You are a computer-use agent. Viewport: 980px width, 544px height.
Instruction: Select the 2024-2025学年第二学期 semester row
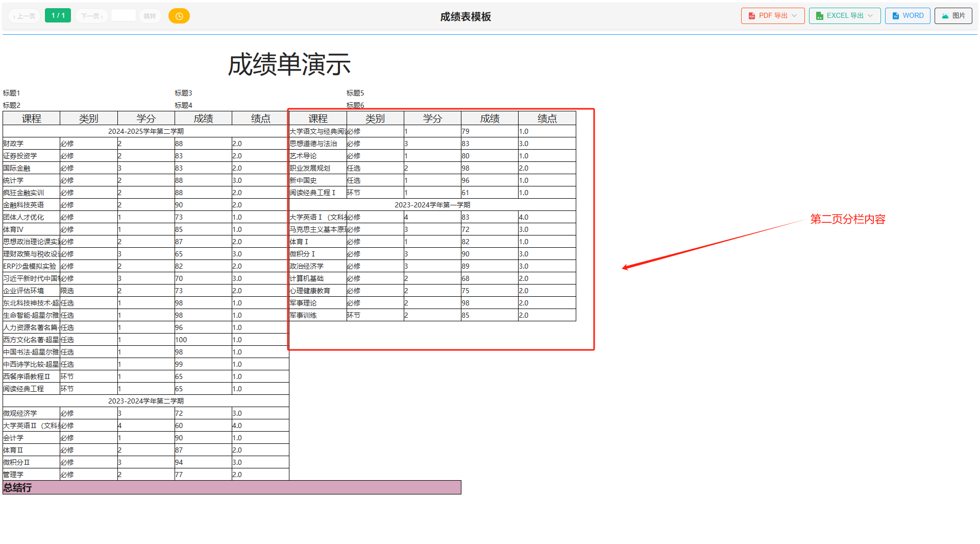point(145,131)
